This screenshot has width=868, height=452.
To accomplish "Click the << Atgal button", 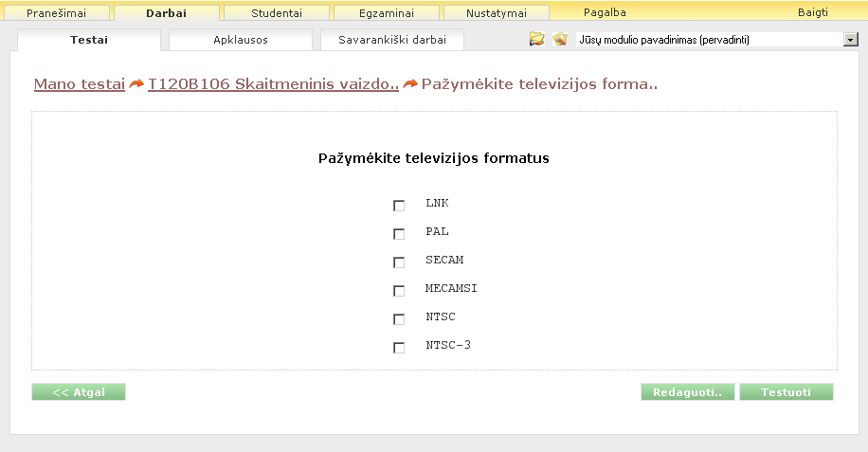I will tap(79, 391).
